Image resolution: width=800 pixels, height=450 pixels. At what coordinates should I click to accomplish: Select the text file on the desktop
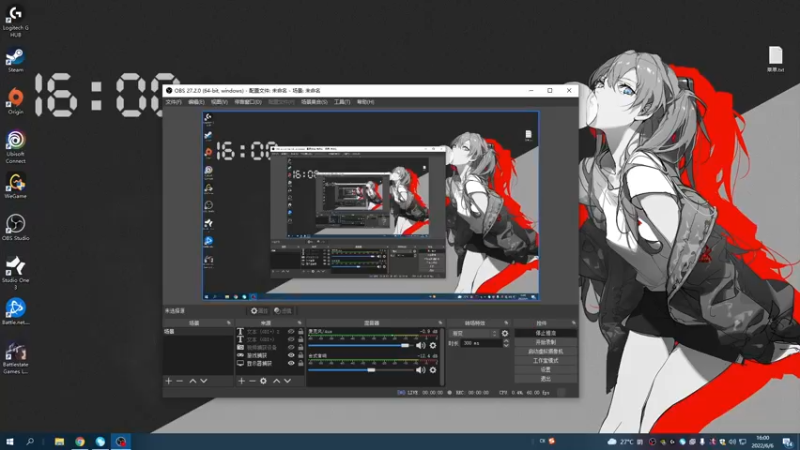(776, 59)
